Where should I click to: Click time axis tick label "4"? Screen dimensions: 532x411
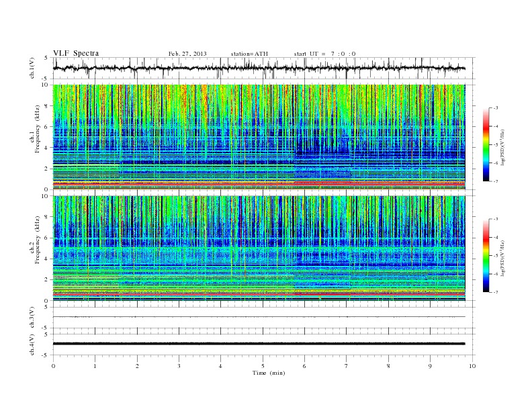tap(221, 366)
